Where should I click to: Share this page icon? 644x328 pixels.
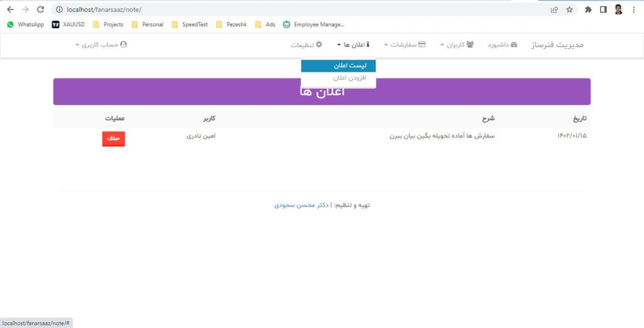coord(555,9)
